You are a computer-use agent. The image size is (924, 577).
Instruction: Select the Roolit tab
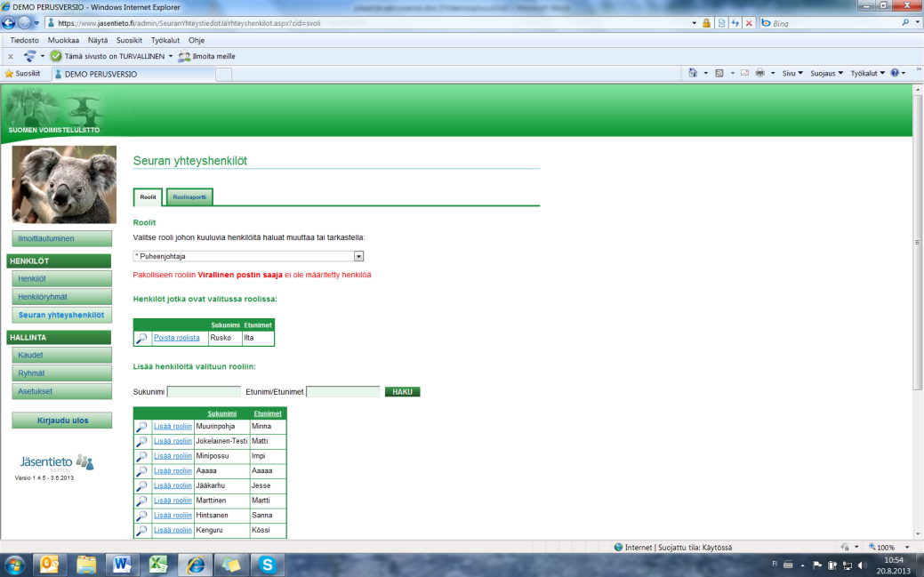(x=148, y=196)
